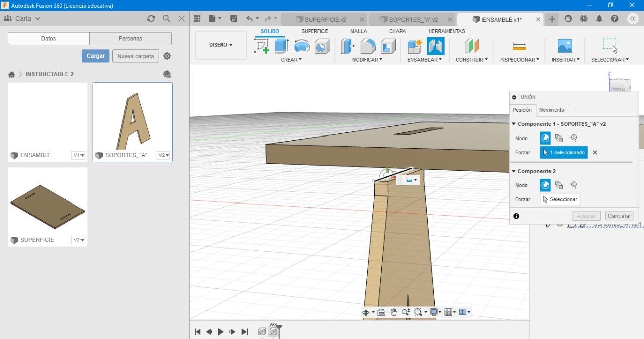Open the data panel settings gear
This screenshot has height=339, width=644.
tap(167, 56)
